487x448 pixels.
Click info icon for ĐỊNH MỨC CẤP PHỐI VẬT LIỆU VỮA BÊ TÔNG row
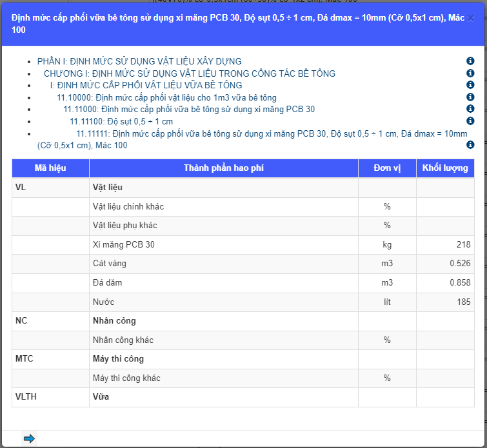pos(470,84)
